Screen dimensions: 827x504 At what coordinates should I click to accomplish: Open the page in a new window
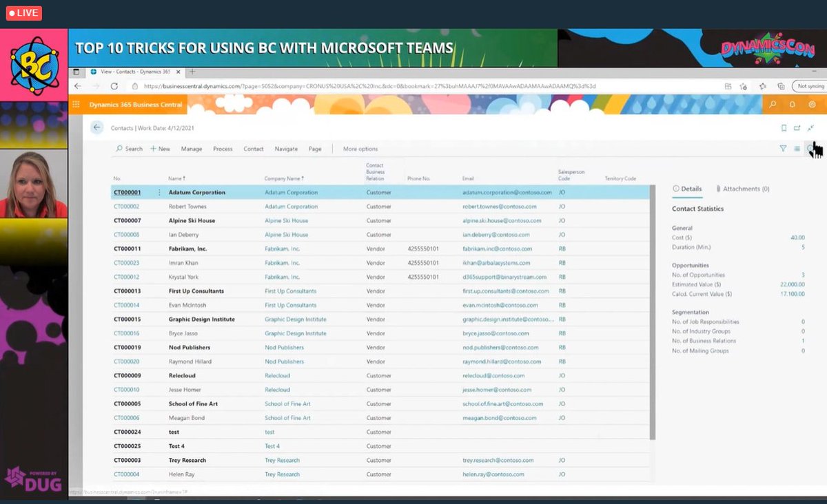coord(797,128)
